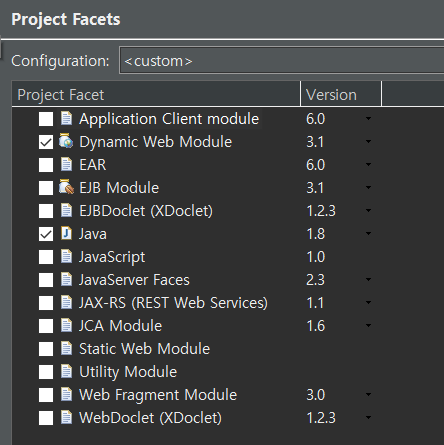Select the Static Web Module row label

pyautogui.click(x=144, y=349)
